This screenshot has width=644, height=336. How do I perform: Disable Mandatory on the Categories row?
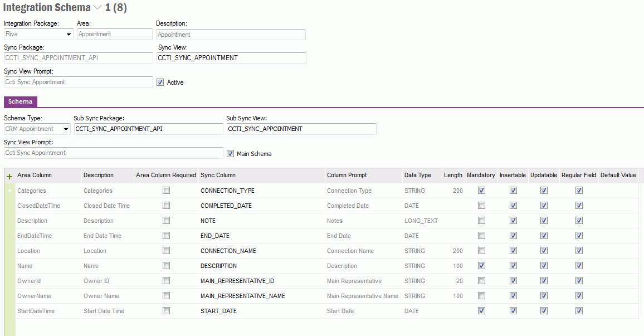481,190
